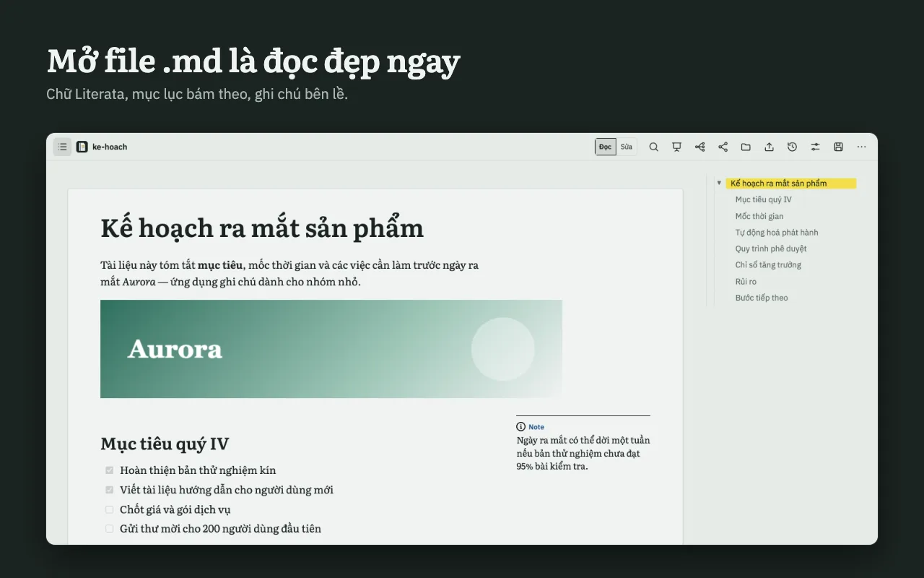
Task: Click the 'Note' label in the margin
Action: pyautogui.click(x=536, y=427)
